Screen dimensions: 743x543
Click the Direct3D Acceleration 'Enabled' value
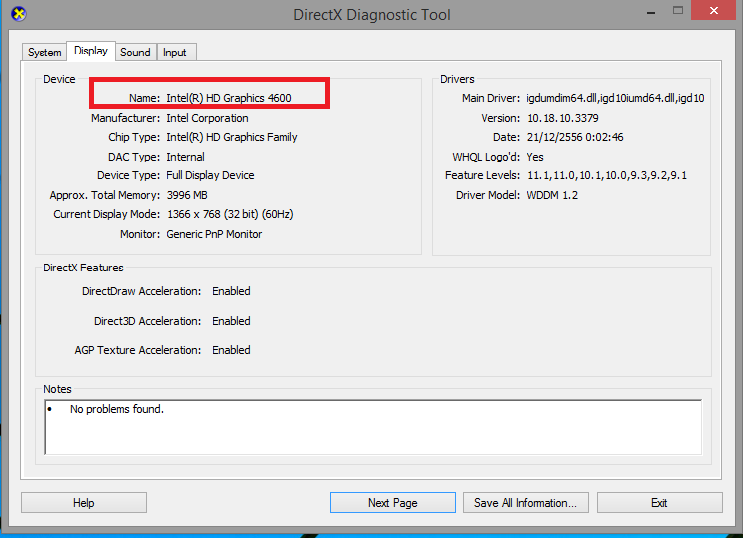231,321
